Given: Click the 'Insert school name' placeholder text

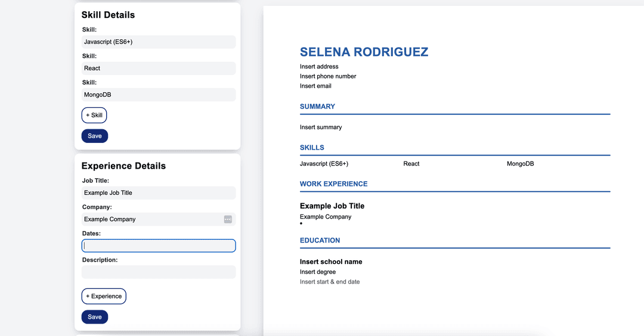Looking at the screenshot, I should click(331, 262).
